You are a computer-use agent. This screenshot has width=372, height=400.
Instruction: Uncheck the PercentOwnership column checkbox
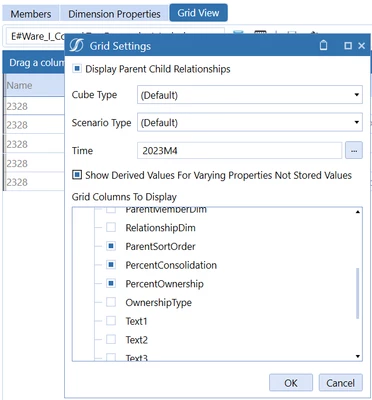pos(111,283)
